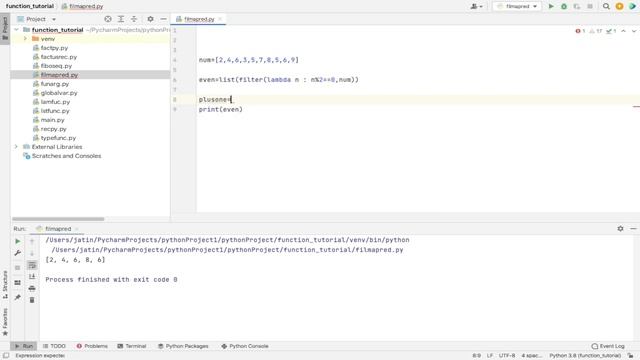
Task: Open factpy.py in the project tree
Action: [x=54, y=48]
